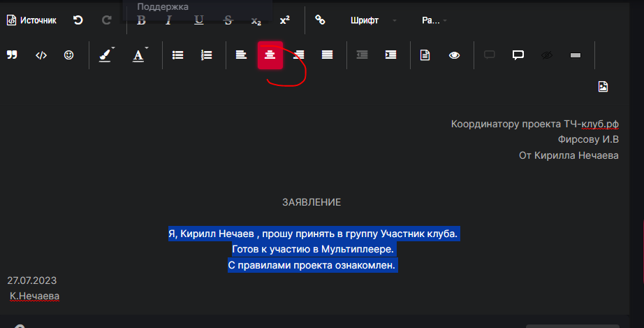The image size is (644, 328).
Task: Insert a link with chain icon
Action: pos(321,20)
